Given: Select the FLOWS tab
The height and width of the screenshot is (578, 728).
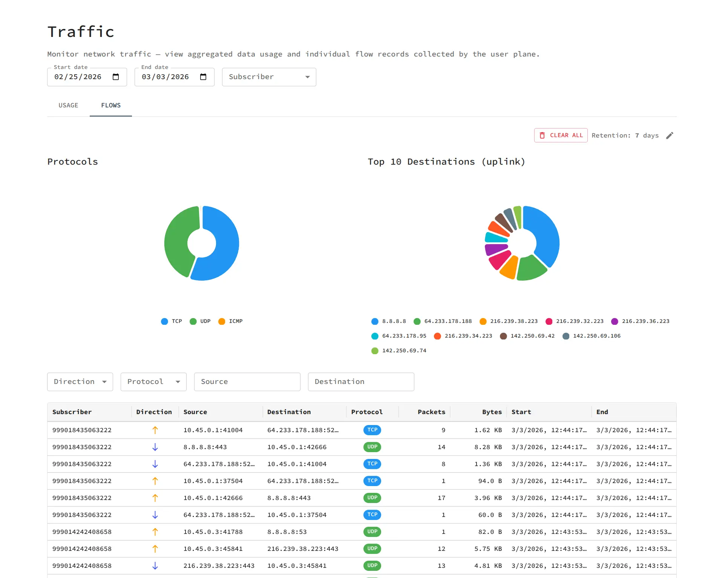Looking at the screenshot, I should [111, 106].
